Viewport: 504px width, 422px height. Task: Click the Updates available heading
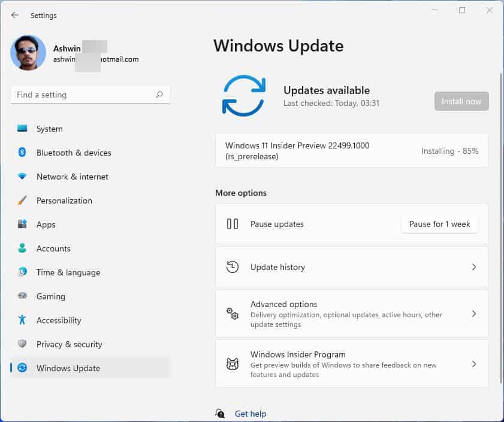327,90
